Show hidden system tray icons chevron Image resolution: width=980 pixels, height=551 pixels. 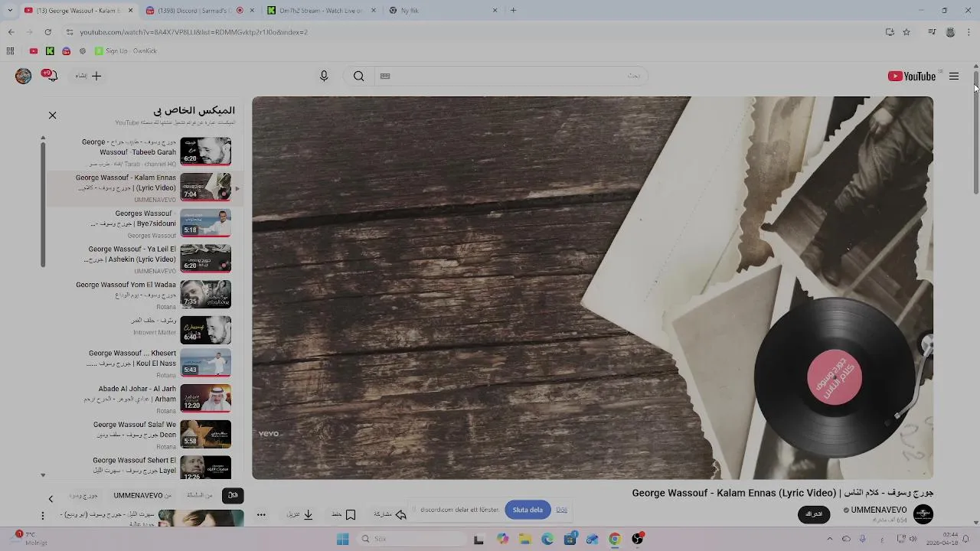coord(829,539)
